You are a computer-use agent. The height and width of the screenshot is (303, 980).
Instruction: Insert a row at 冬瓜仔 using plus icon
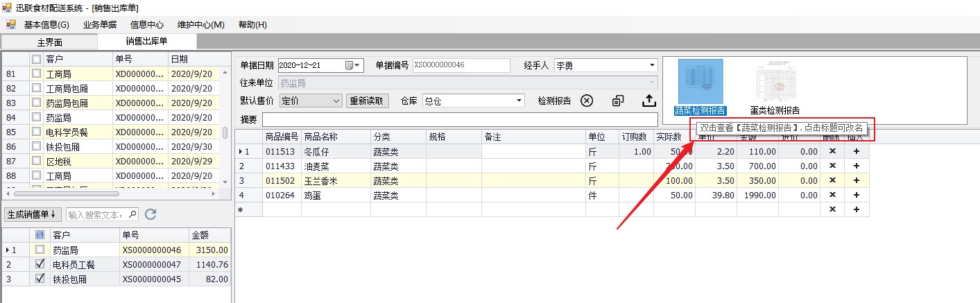[857, 151]
